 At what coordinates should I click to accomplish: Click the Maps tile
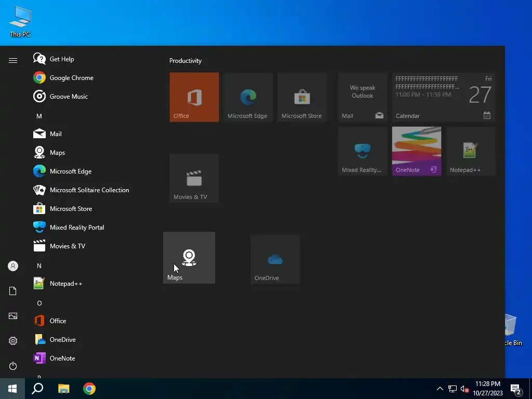(189, 258)
